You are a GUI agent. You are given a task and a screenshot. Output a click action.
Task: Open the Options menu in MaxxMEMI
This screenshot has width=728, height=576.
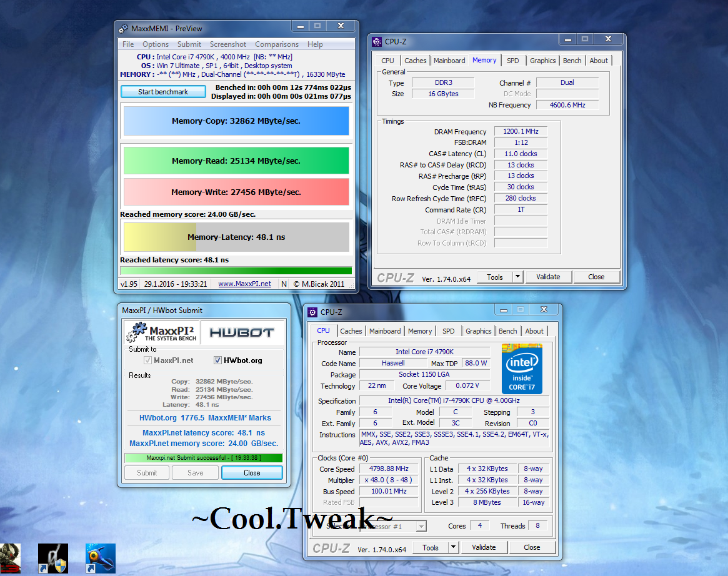pos(156,44)
